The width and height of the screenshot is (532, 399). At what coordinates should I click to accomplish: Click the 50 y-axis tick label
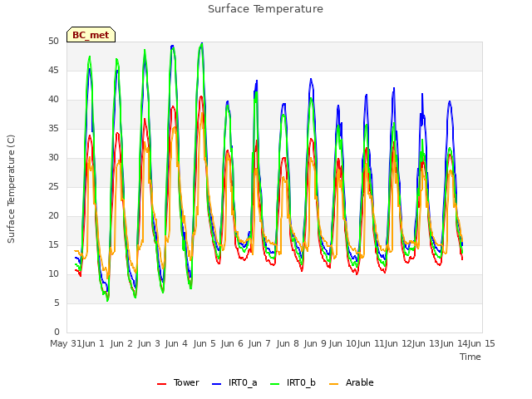pyautogui.click(x=53, y=42)
